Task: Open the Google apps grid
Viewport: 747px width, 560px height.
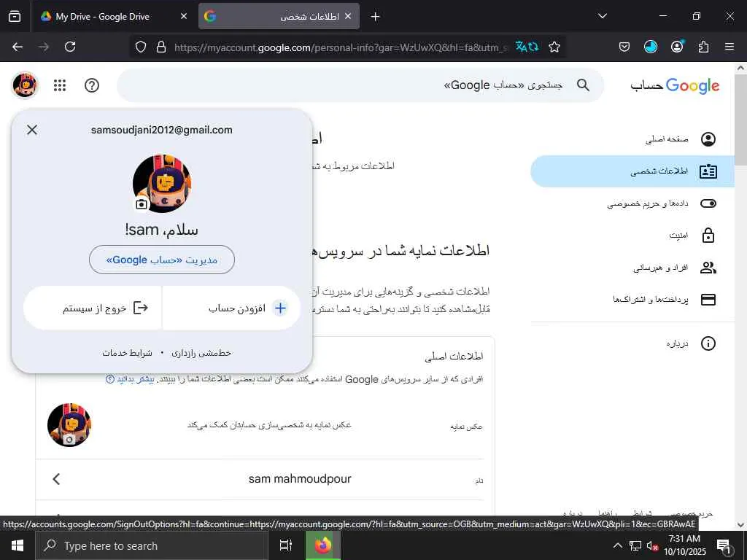Action: tap(60, 85)
